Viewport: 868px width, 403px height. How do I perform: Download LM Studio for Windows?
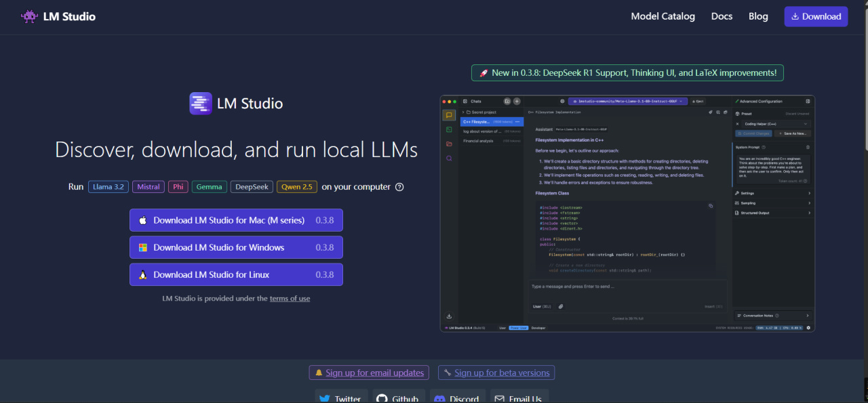pos(236,247)
